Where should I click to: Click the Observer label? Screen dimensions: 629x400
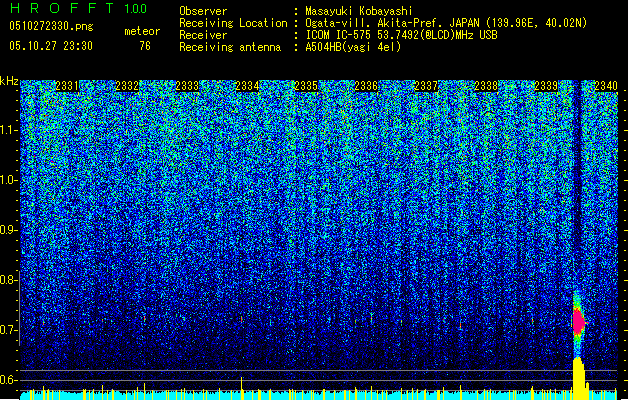(203, 11)
